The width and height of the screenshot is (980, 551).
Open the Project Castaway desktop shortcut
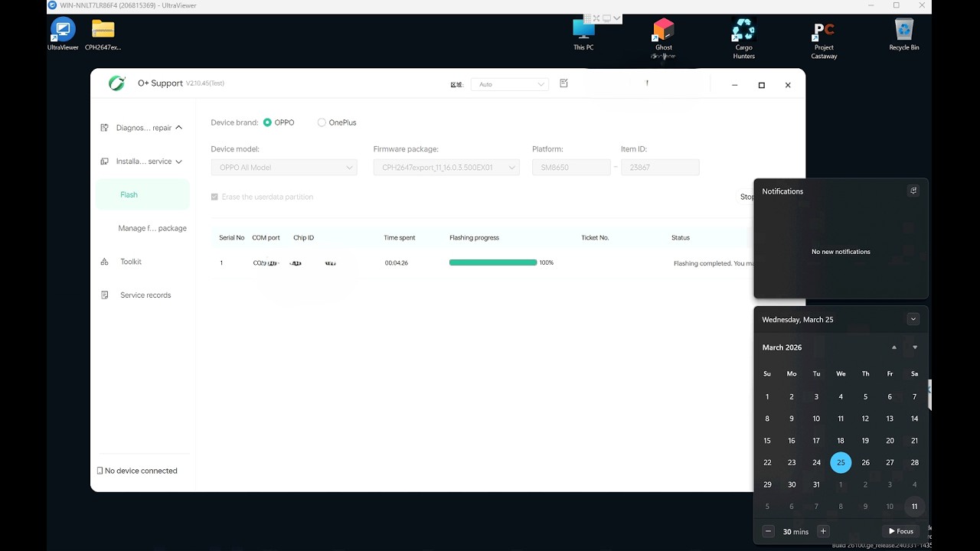click(824, 38)
